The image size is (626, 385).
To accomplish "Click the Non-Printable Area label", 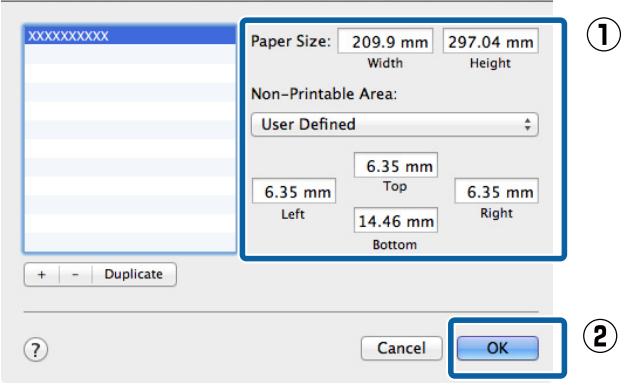I will point(324,94).
